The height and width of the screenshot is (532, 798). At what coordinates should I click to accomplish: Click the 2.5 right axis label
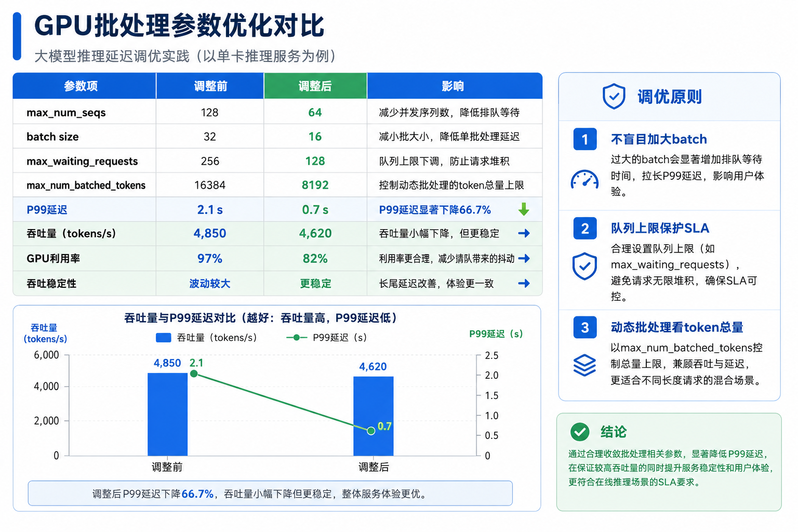[x=491, y=356]
